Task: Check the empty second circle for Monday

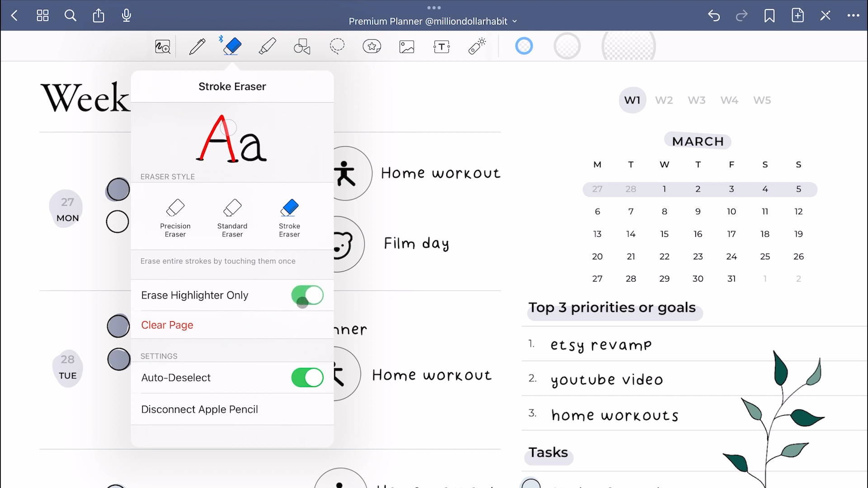Action: click(118, 222)
